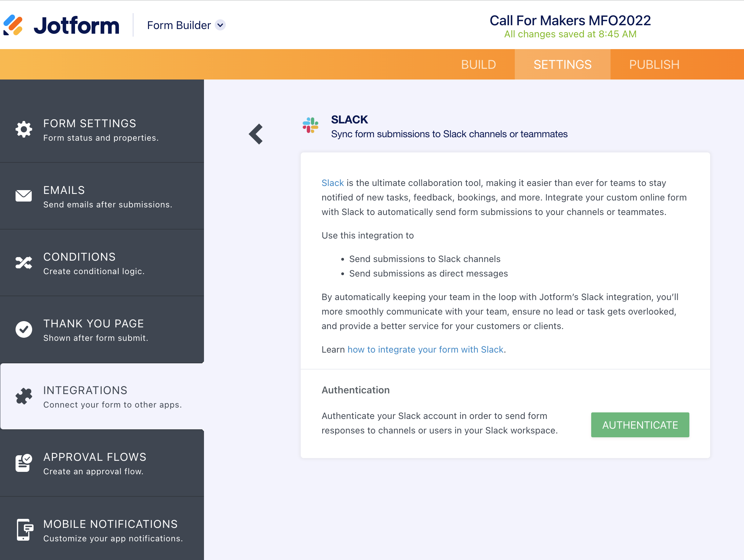Click 'Send submissions to Slack channels' bullet

pyautogui.click(x=425, y=259)
